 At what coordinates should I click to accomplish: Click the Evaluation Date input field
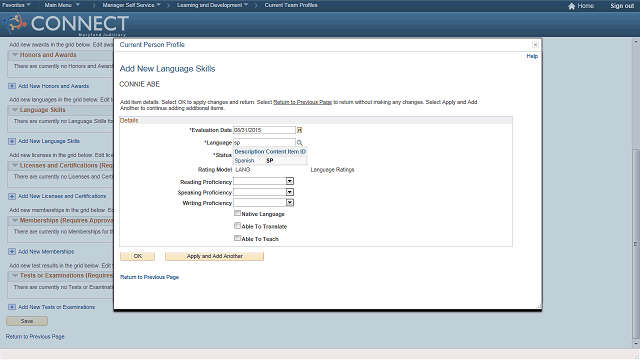tap(264, 130)
